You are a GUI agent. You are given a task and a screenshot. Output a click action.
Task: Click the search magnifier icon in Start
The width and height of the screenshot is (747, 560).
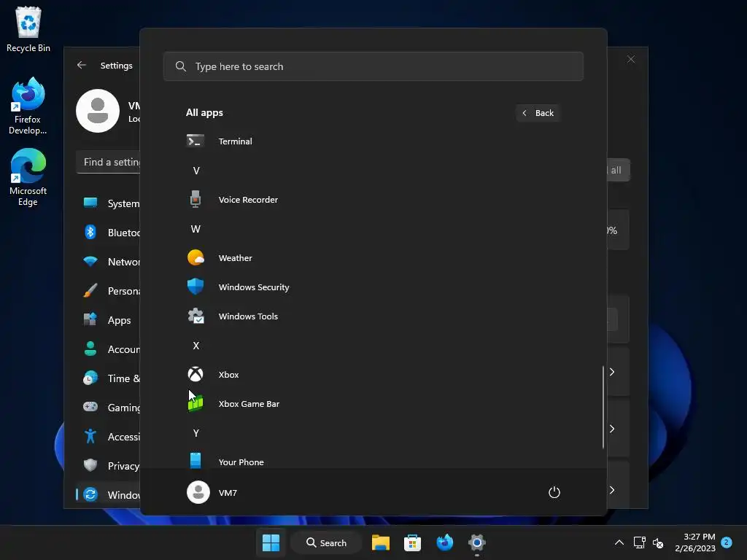(x=181, y=66)
